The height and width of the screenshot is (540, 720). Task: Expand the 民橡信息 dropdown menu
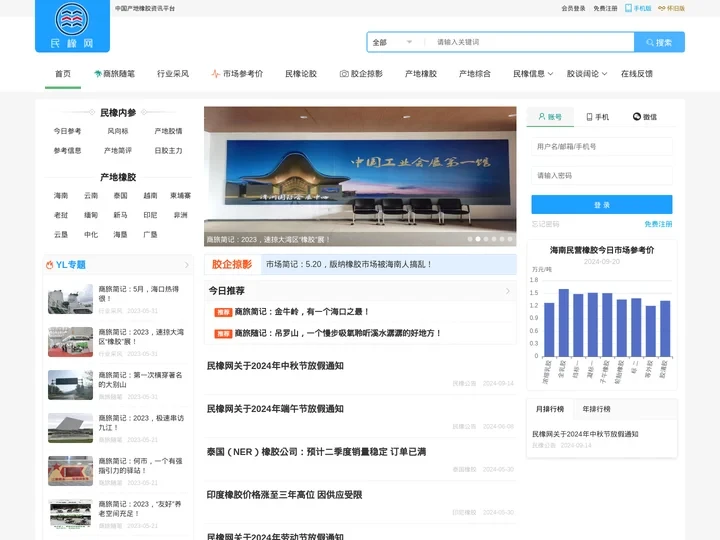click(533, 73)
